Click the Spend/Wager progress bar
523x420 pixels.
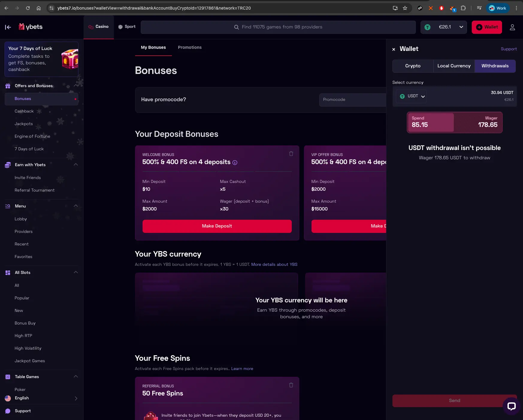point(454,123)
